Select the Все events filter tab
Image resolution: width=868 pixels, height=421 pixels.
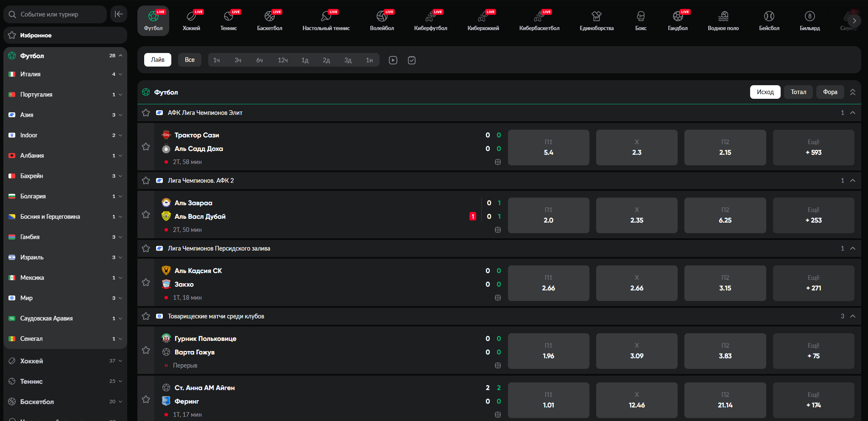tap(189, 60)
